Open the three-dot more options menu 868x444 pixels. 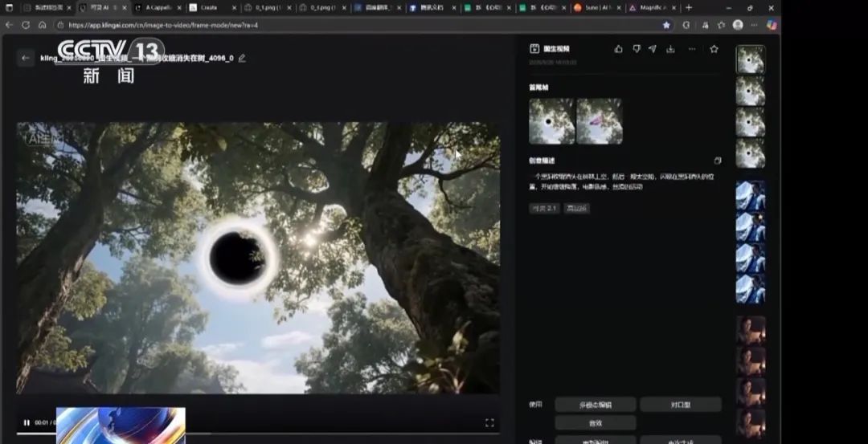point(691,49)
